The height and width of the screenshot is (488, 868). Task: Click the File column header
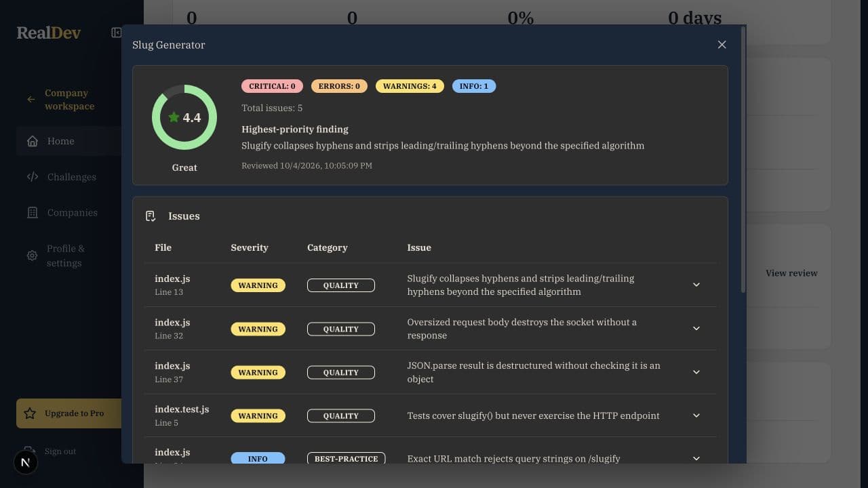tap(163, 247)
